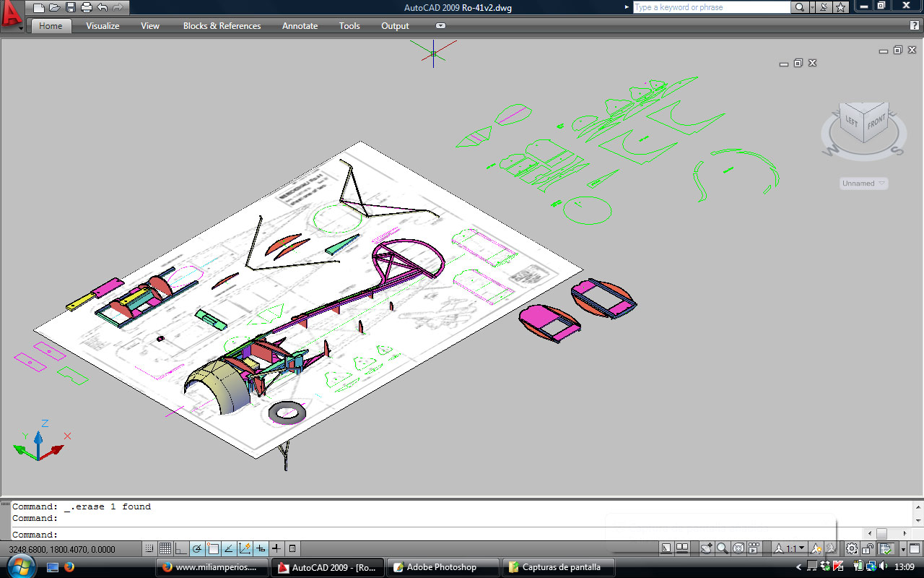Toggle Grid Display in status bar
924x578 pixels.
click(x=165, y=549)
